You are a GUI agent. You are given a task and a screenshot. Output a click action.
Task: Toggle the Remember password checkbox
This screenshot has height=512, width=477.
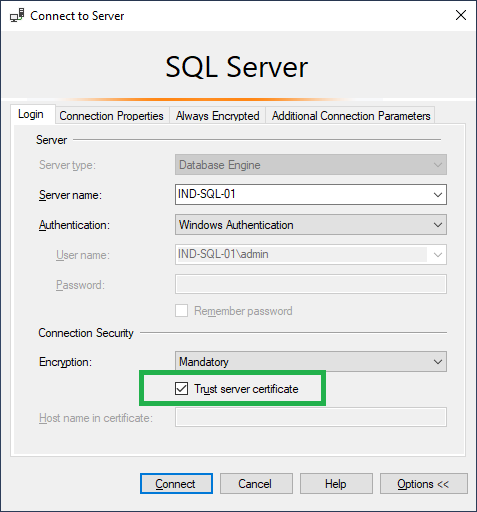181,311
